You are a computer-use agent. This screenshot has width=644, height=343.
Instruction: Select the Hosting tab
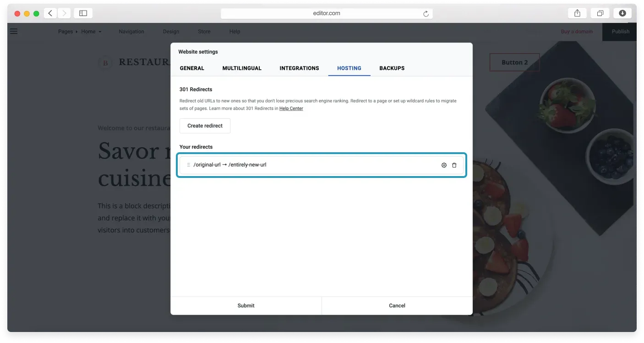pyautogui.click(x=349, y=68)
